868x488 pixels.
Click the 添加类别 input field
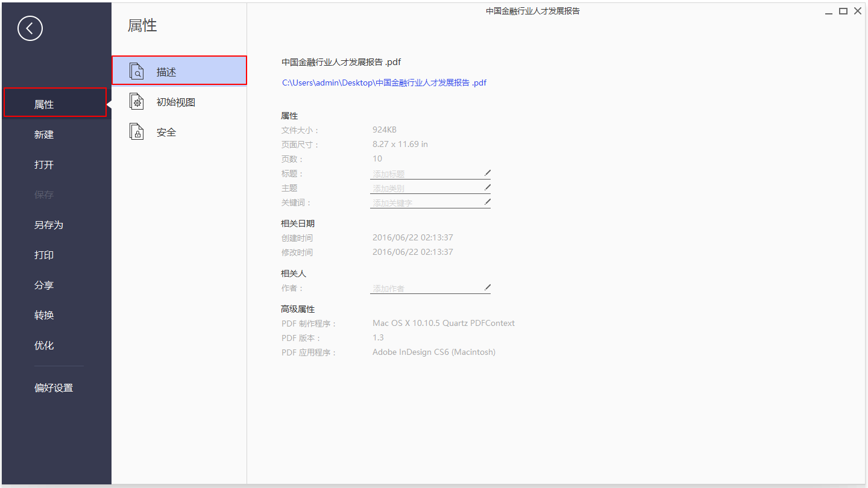point(430,188)
